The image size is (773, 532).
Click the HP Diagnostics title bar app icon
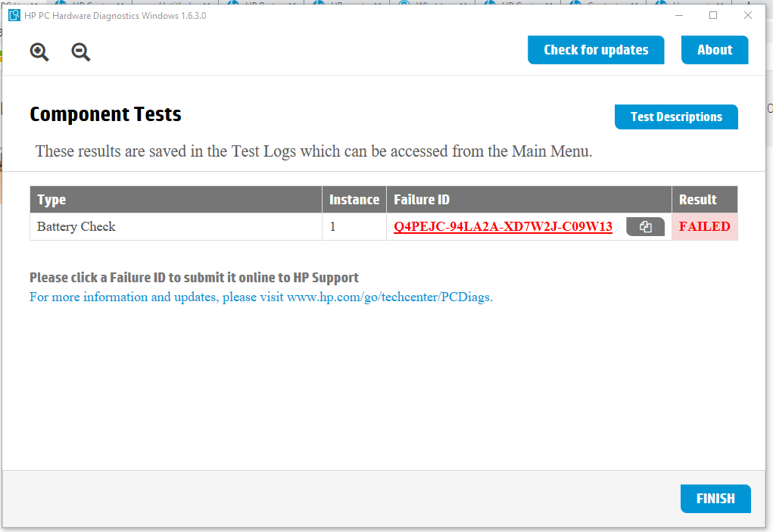coord(14,15)
